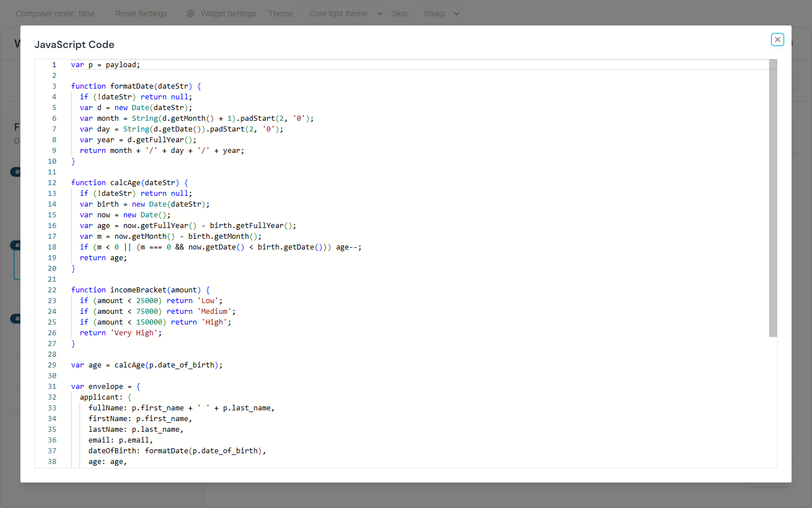This screenshot has width=812, height=508.
Task: Click the "return 'Very High';" line
Action: click(121, 333)
